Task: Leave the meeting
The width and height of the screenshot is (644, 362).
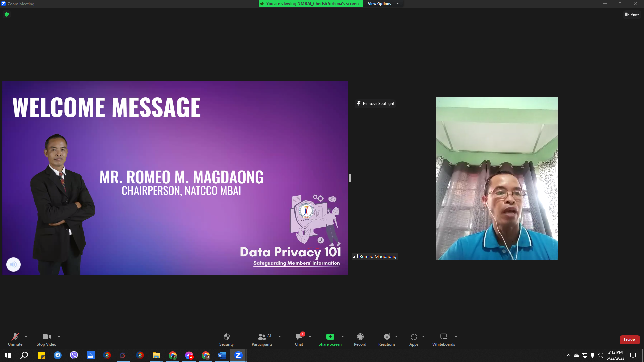Action: [x=629, y=340]
